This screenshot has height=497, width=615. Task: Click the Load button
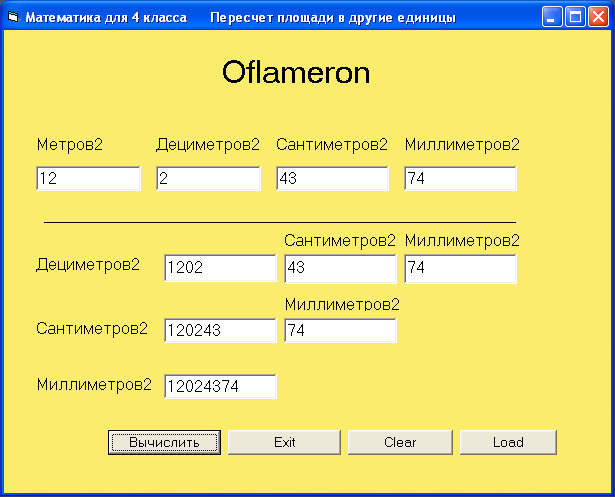pyautogui.click(x=508, y=442)
